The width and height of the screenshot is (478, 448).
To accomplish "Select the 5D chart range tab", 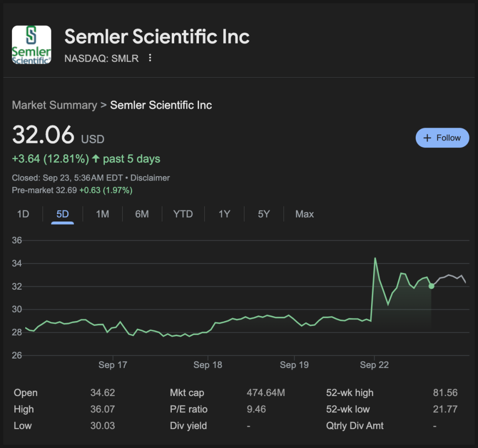I will pyautogui.click(x=62, y=214).
